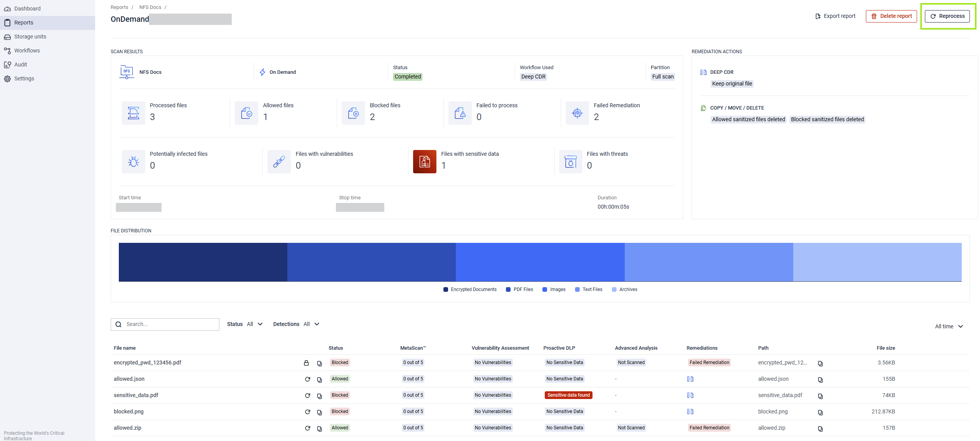Click the Export report button

[x=835, y=16]
